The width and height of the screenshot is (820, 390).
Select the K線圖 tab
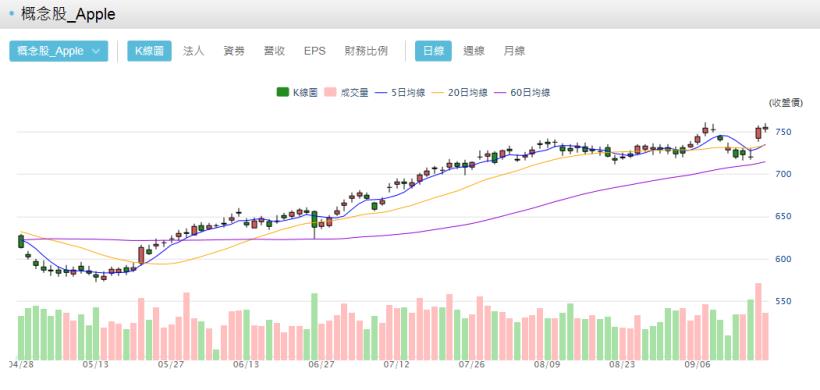pyautogui.click(x=149, y=51)
